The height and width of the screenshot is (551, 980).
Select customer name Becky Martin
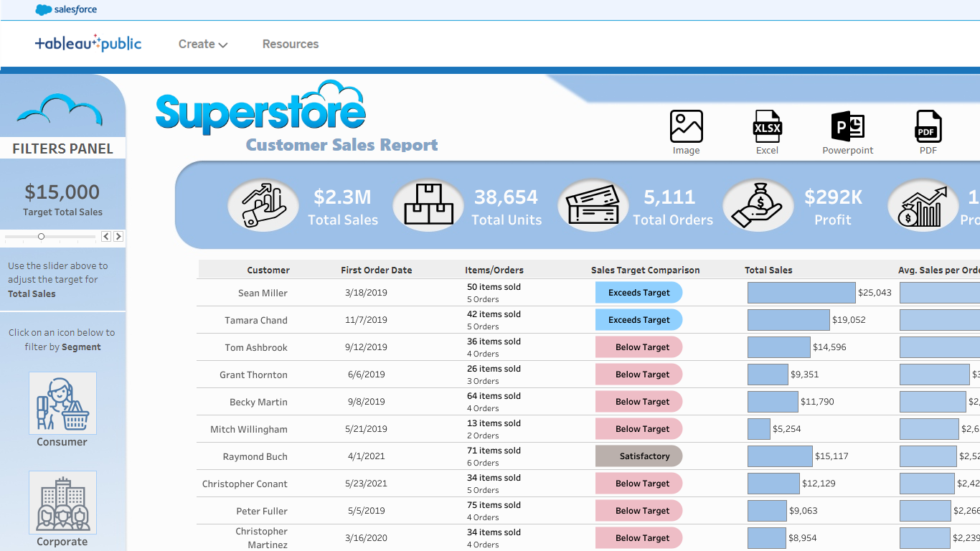pos(258,402)
